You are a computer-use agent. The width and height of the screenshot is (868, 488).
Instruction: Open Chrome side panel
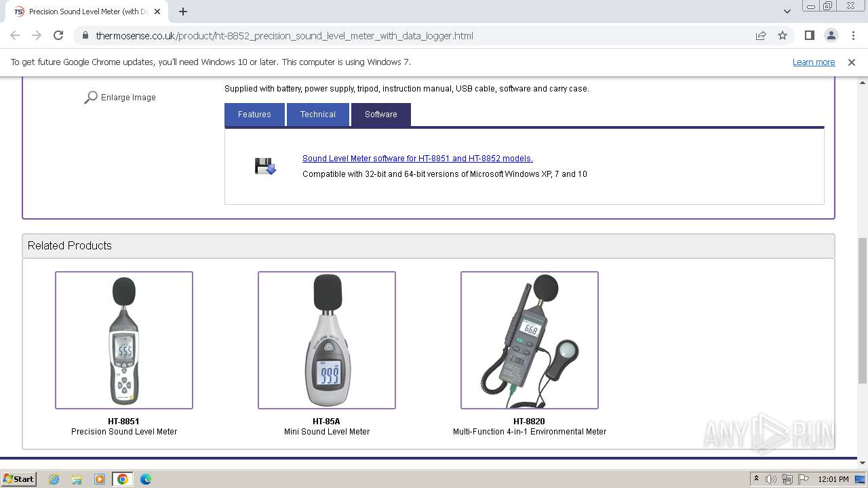[x=809, y=35]
